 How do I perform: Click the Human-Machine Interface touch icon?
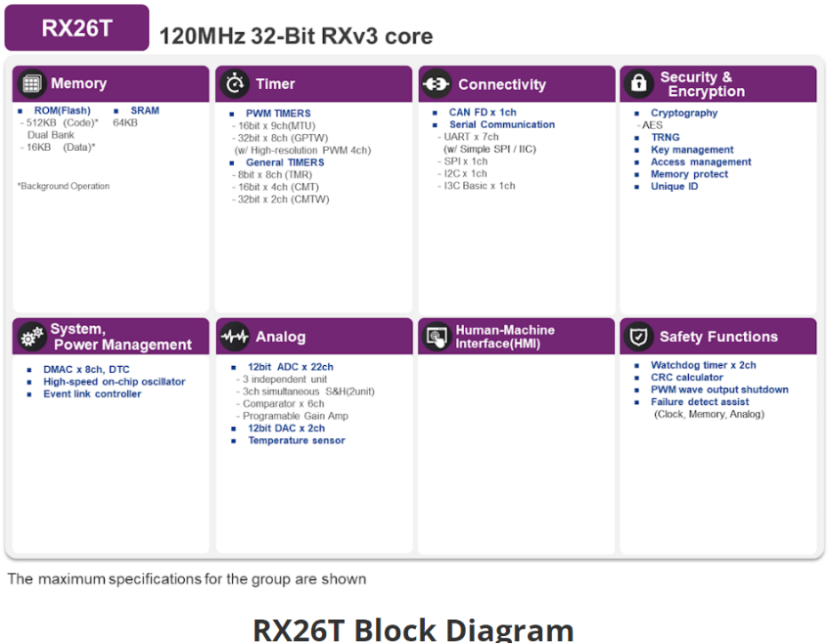point(436,336)
